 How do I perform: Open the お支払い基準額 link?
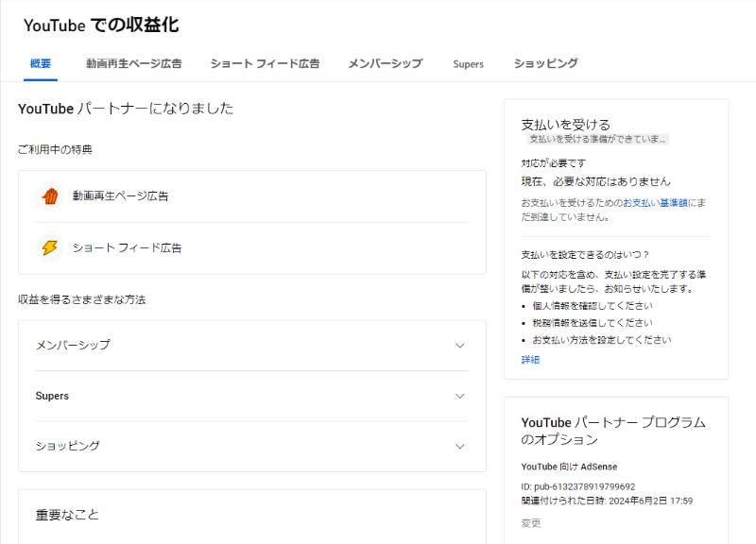655,203
